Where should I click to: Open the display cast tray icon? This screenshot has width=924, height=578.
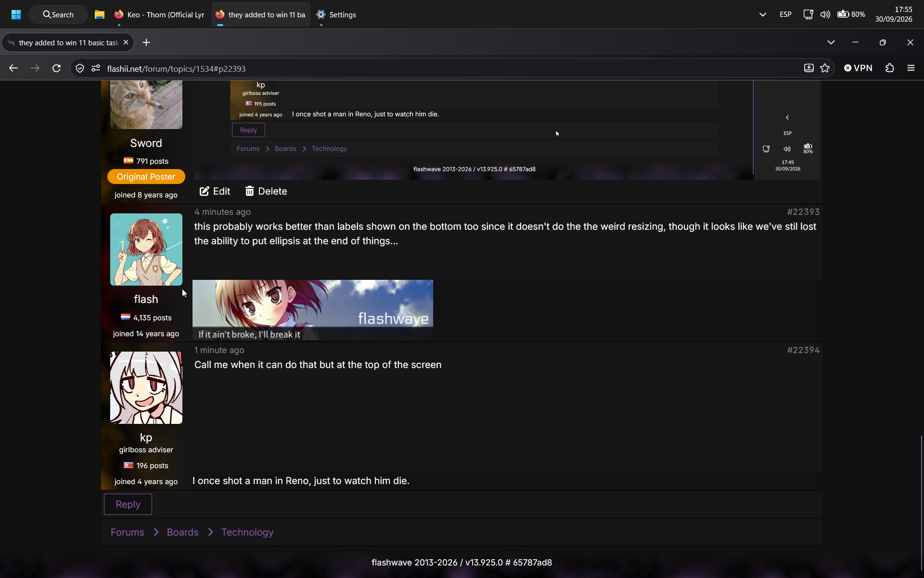tap(808, 14)
